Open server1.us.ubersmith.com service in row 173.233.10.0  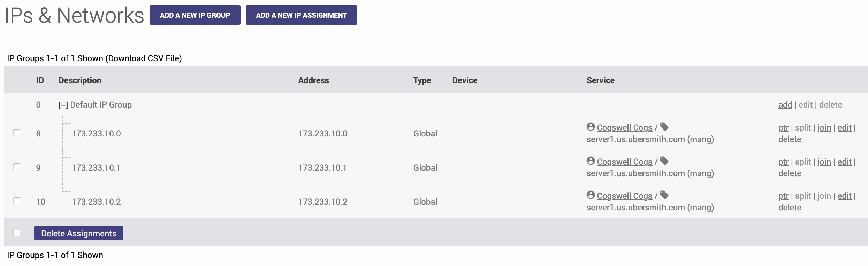point(650,139)
